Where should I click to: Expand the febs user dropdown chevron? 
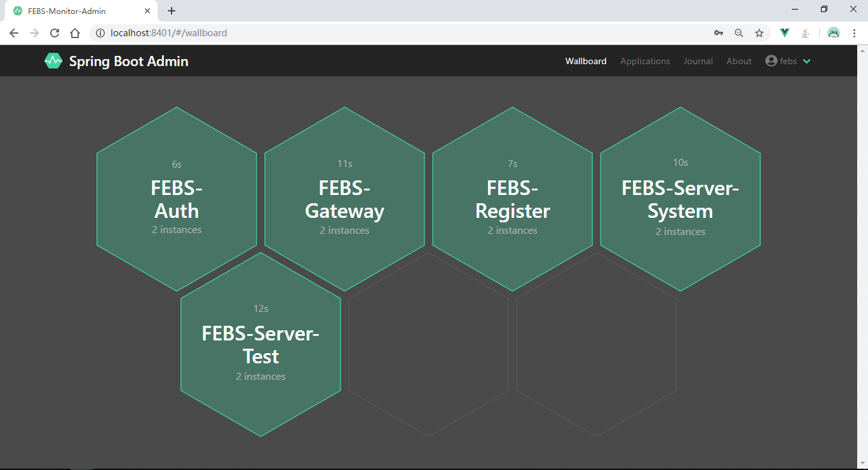point(807,62)
